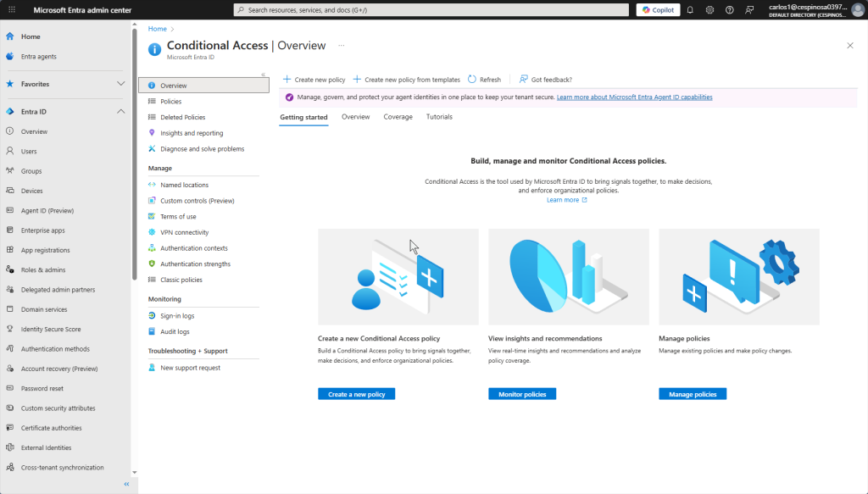Open Sign-in logs under Monitoring
The image size is (868, 494).
click(x=177, y=315)
